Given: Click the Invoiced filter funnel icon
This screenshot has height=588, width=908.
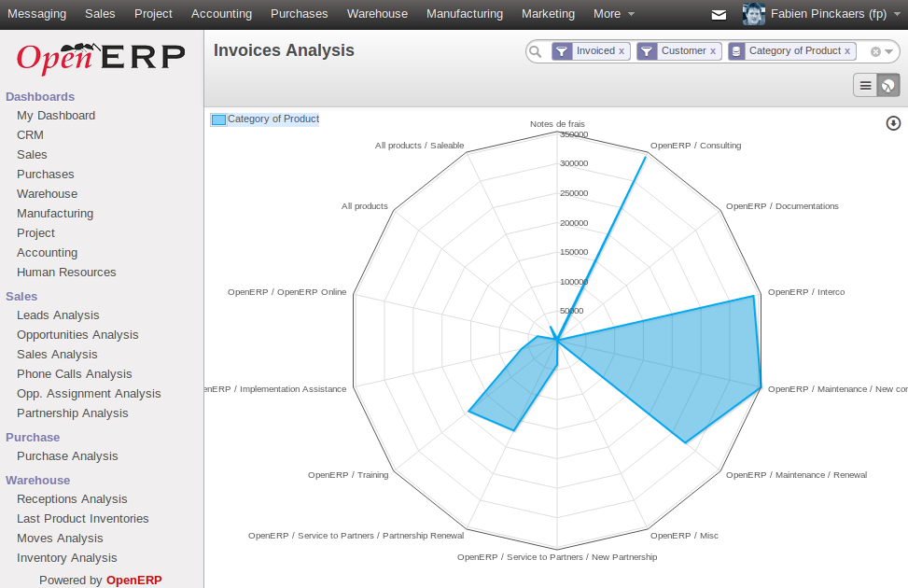Looking at the screenshot, I should tap(562, 51).
